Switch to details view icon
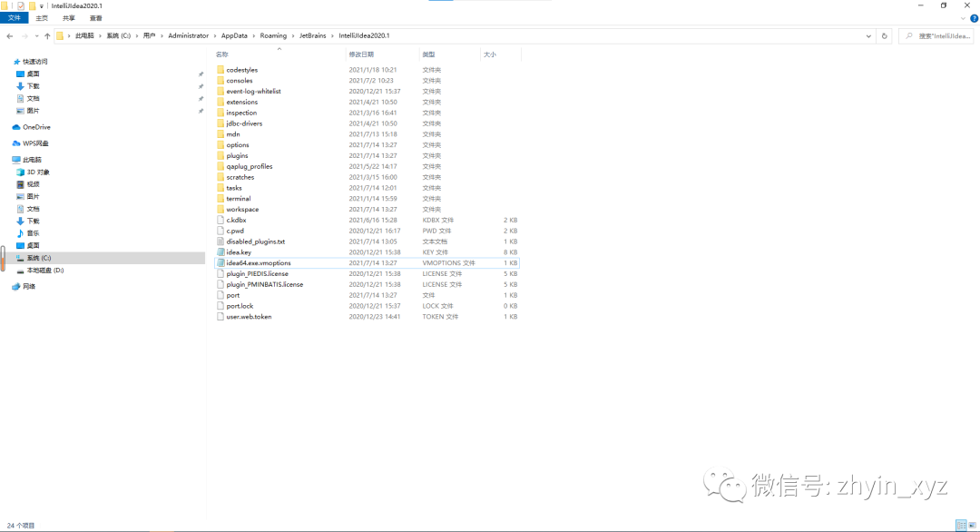The width and height of the screenshot is (980, 532). pos(961,525)
